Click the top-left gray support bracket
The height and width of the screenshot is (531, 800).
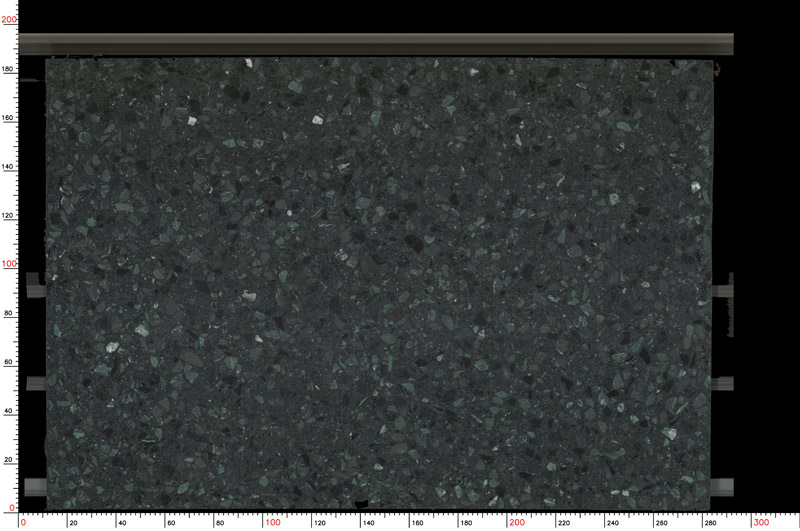coord(35,286)
